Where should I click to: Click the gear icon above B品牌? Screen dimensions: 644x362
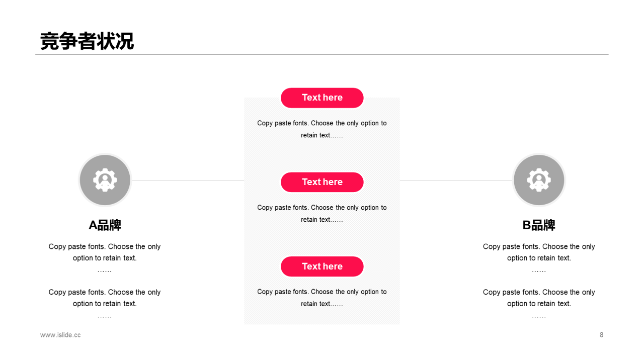(539, 180)
